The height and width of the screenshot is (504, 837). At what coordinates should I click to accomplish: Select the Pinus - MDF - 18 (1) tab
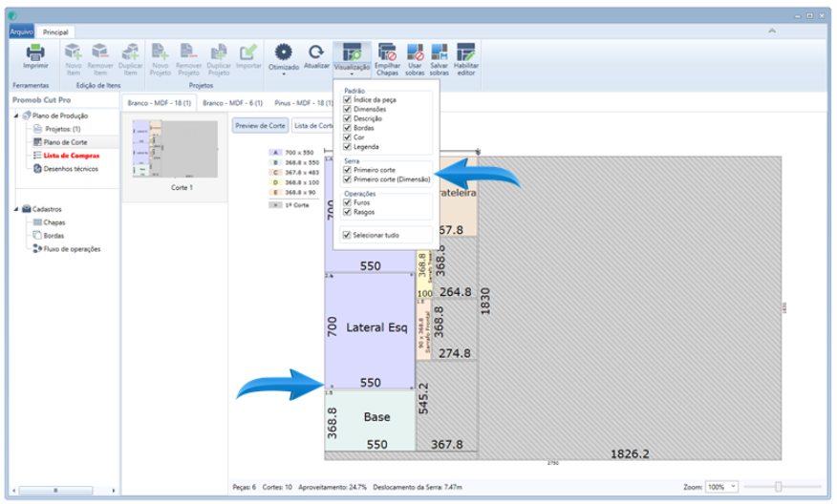point(303,103)
